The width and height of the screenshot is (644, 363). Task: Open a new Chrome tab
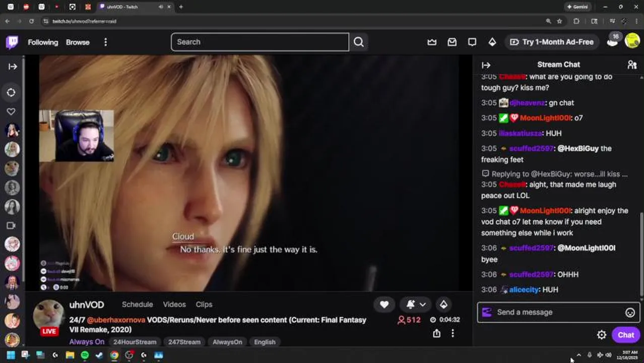tap(181, 7)
